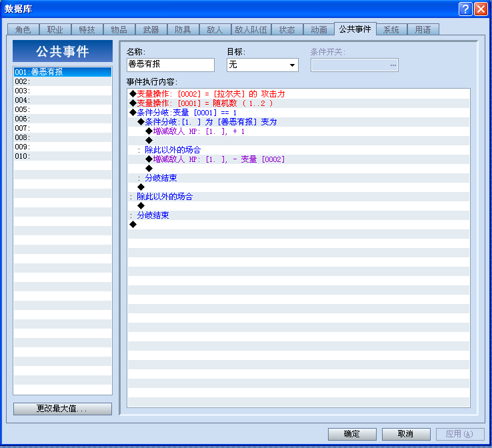Confirm with the 确定 button
492x448 pixels.
[352, 434]
